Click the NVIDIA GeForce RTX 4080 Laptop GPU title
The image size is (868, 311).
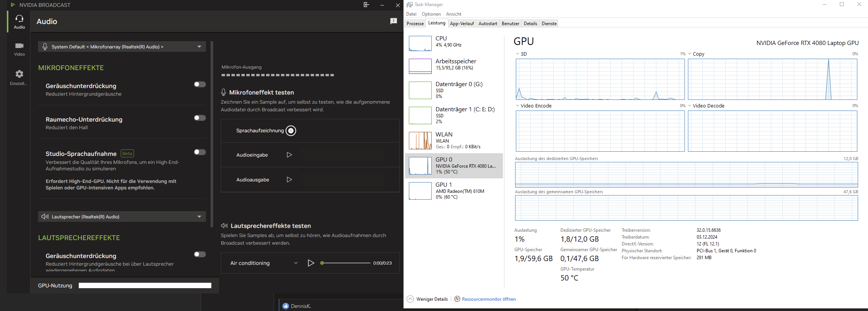click(x=807, y=43)
